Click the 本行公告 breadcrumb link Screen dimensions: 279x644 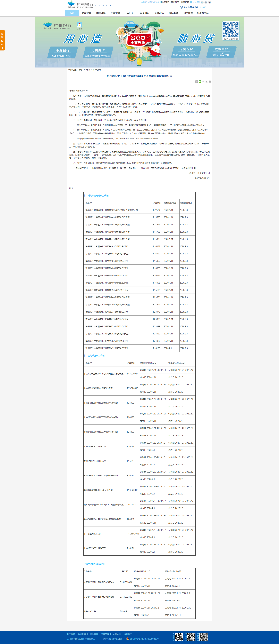click(97, 70)
